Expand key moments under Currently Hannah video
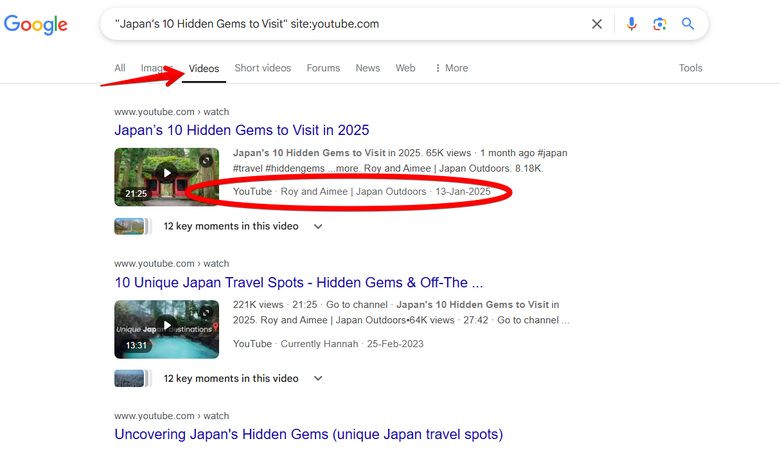Viewport: 780px width, 450px height. pos(318,379)
